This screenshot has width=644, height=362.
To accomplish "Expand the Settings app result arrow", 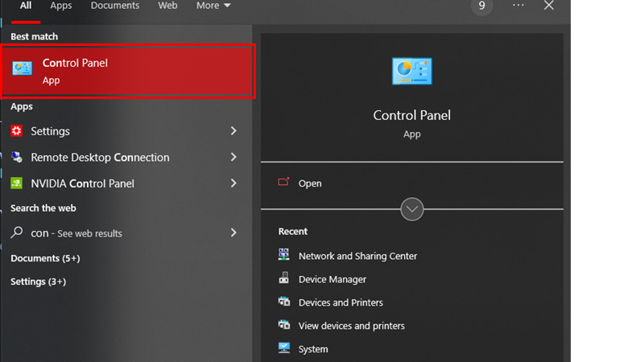I will tap(233, 131).
